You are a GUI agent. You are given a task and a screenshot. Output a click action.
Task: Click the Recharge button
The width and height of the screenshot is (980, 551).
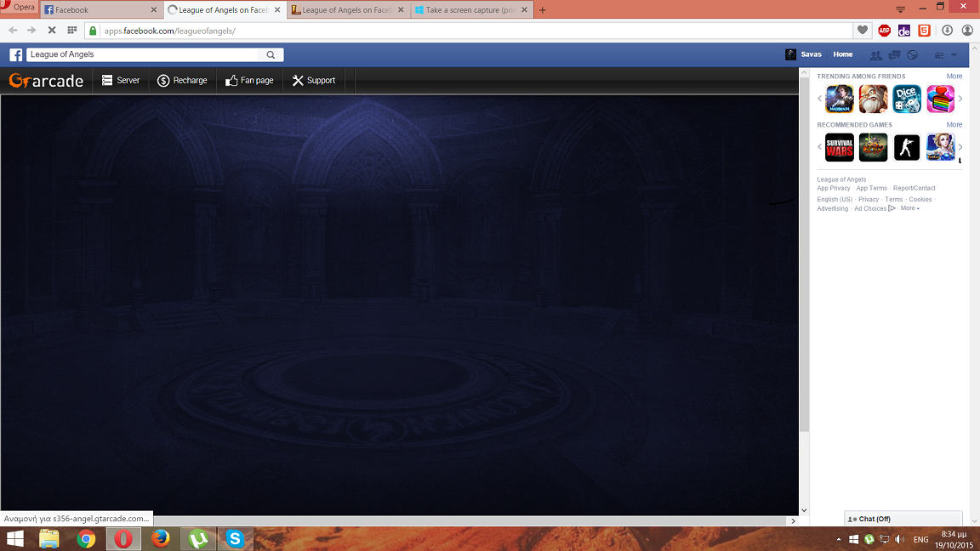point(182,81)
